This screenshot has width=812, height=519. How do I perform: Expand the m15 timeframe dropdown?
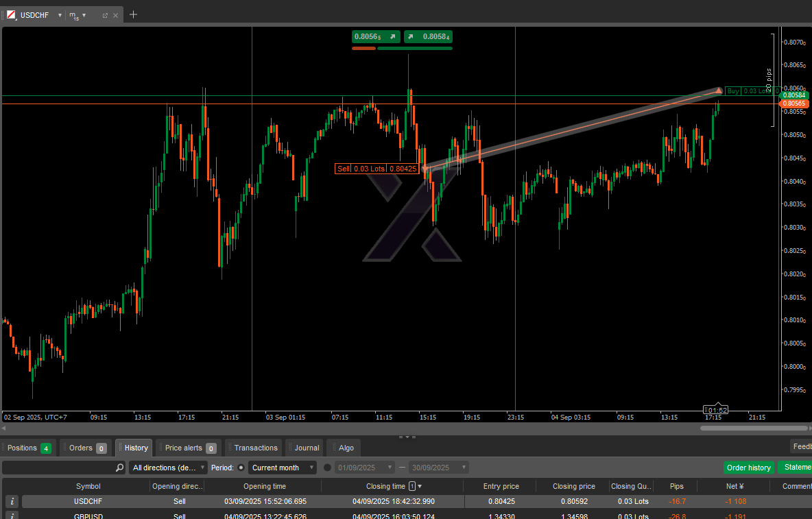84,15
